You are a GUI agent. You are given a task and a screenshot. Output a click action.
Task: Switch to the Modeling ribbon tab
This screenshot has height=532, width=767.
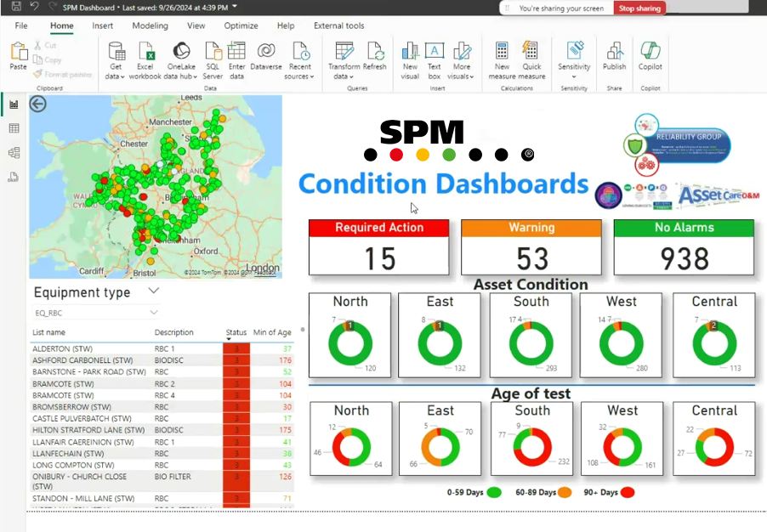pos(150,25)
